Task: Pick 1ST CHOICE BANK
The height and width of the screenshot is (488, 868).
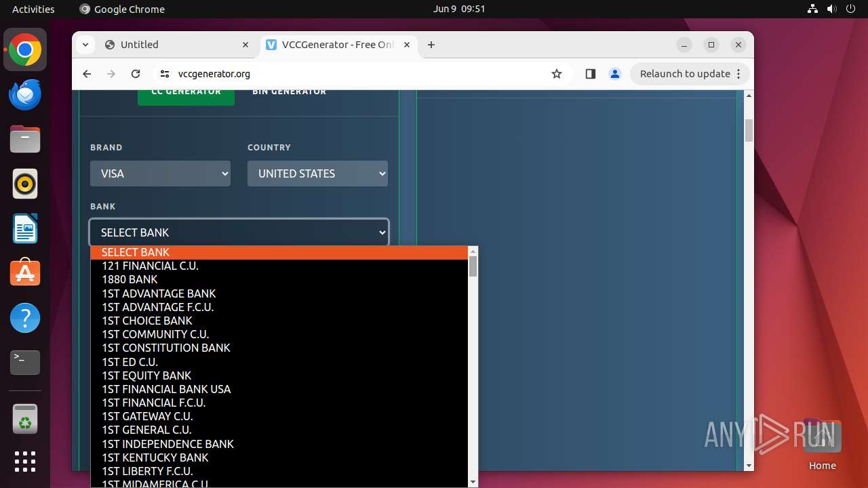Action: [x=279, y=321]
